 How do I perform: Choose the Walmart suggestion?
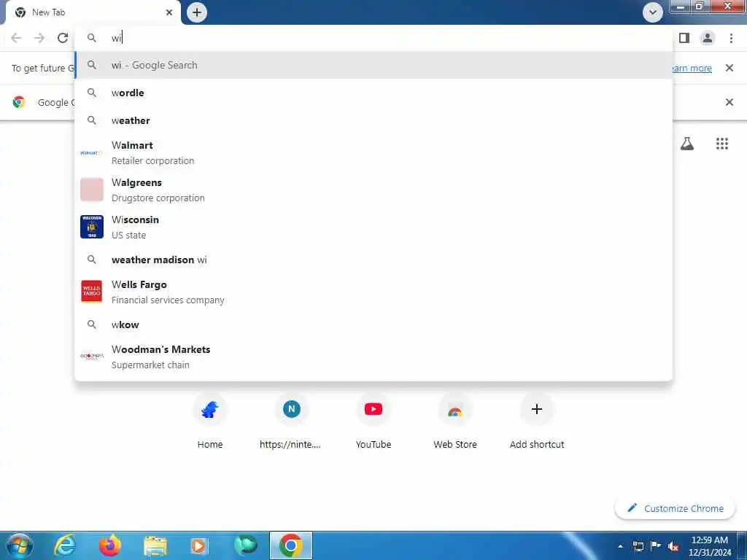tap(374, 153)
